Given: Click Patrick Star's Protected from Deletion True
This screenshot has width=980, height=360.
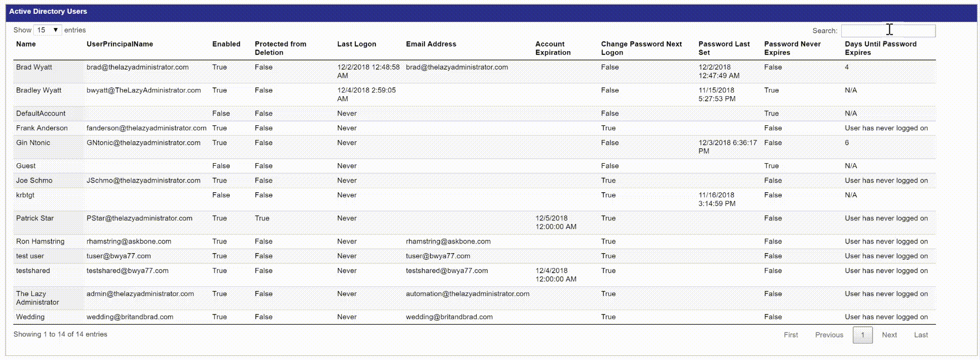Looking at the screenshot, I should (x=262, y=218).
